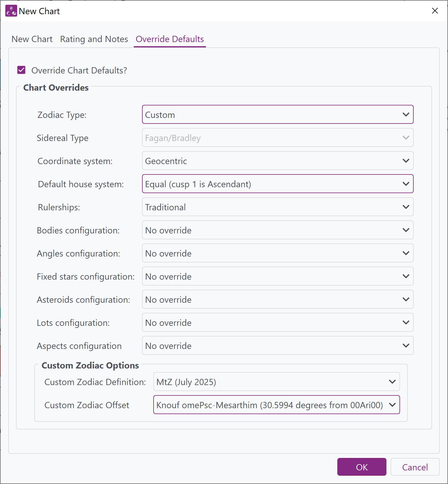
Task: Change the Rulerships dropdown selection
Action: [278, 207]
